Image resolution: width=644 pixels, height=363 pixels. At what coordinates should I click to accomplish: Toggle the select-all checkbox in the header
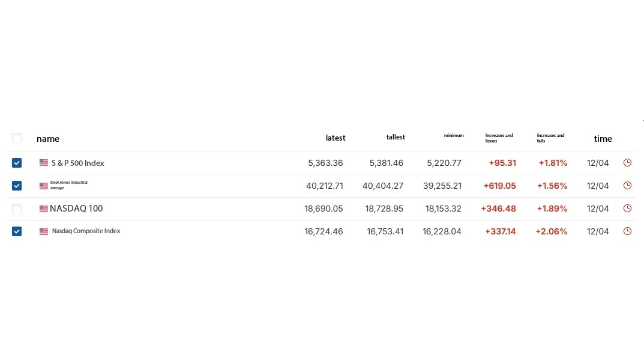[17, 138]
